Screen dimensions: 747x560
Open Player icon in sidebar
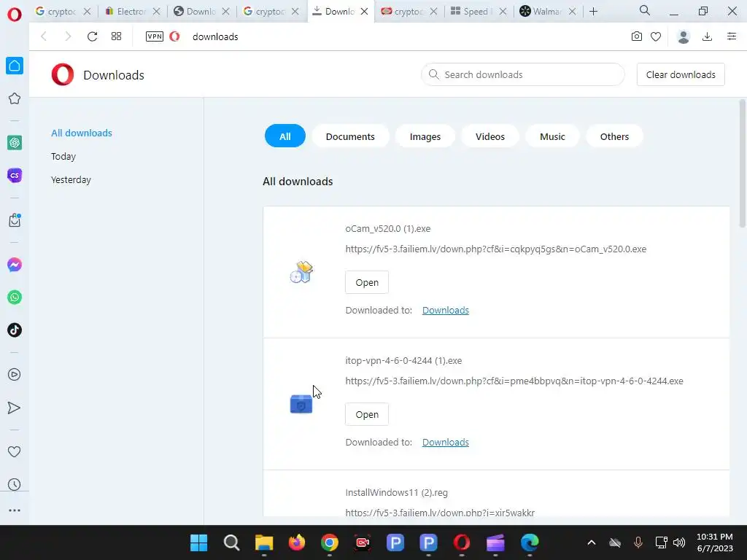pyautogui.click(x=15, y=375)
